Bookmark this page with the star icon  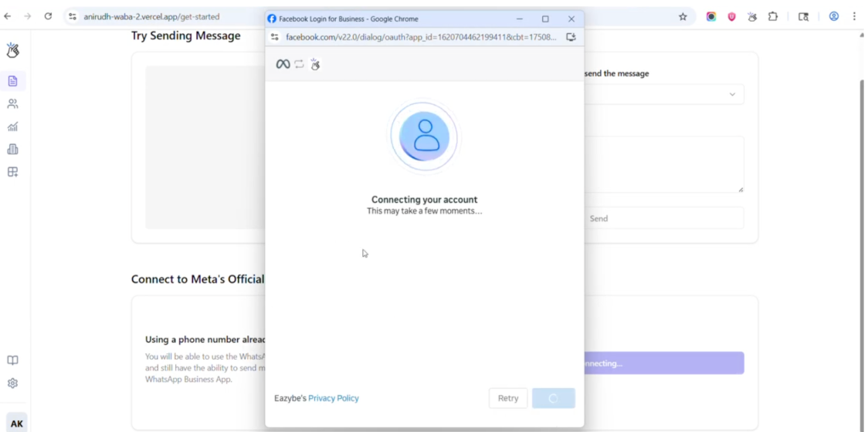683,17
